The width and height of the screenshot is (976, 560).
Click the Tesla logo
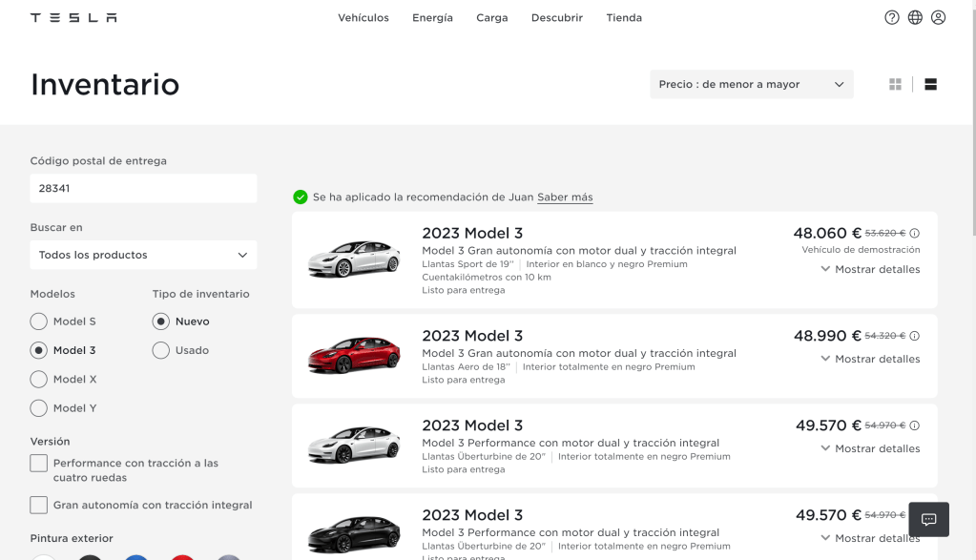(73, 17)
